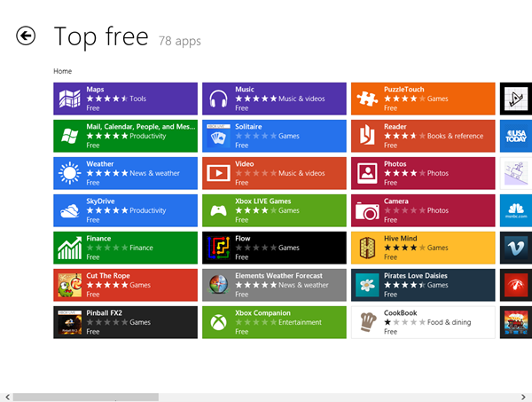This screenshot has height=402, width=532.
Task: Open the Pinball FX2 thumbnail
Action: (69, 322)
